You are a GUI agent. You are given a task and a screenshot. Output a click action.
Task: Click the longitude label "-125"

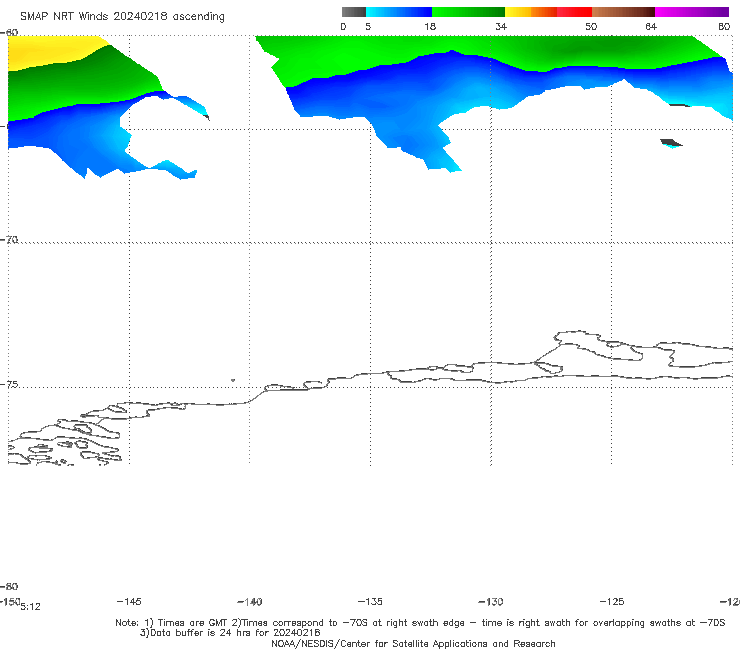pos(612,602)
